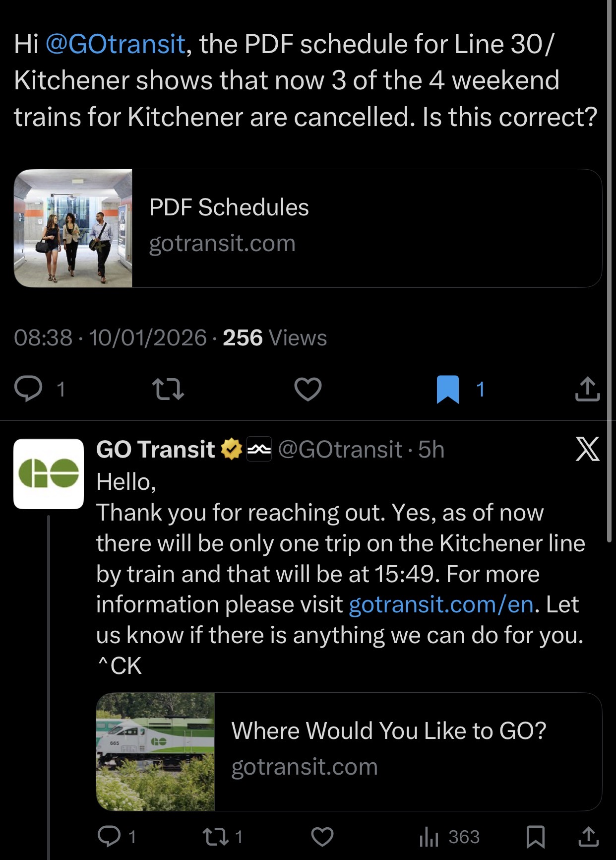Repost GO Transit's reply
The height and width of the screenshot is (860, 616).
[x=216, y=837]
